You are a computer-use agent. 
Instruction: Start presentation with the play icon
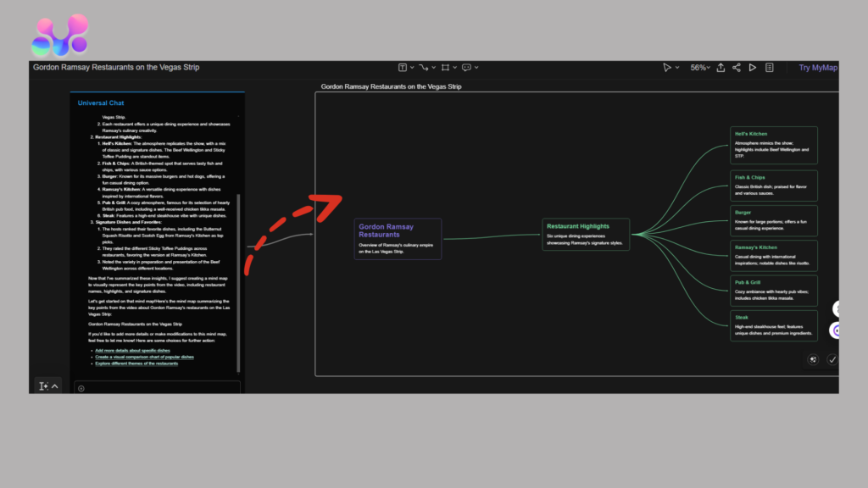click(753, 68)
